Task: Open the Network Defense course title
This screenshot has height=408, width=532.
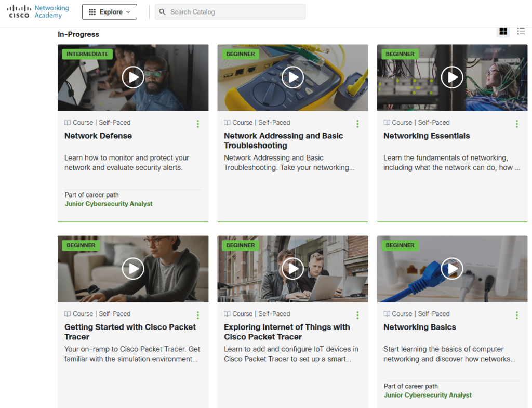Action: [x=98, y=136]
